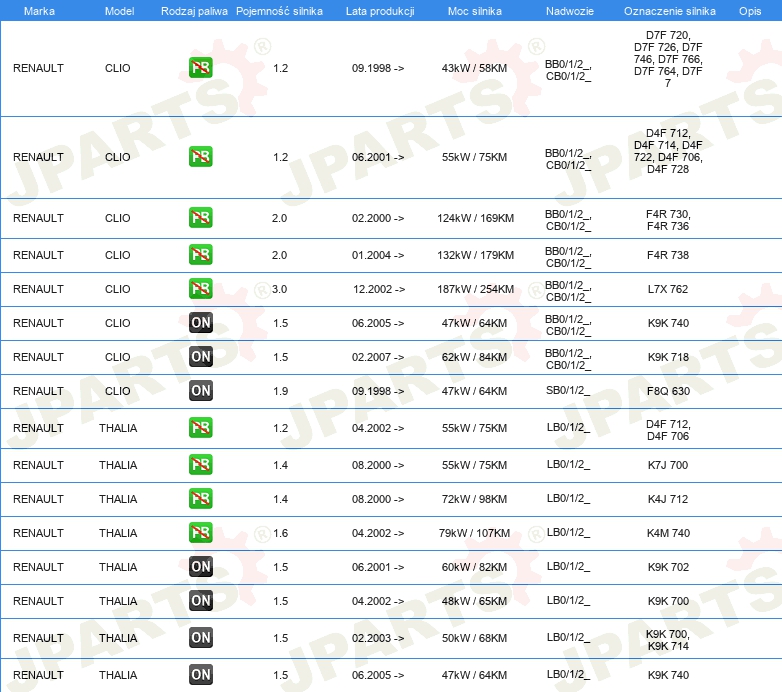Select the Moc silnika column header
The width and height of the screenshot is (782, 692).
point(475,11)
